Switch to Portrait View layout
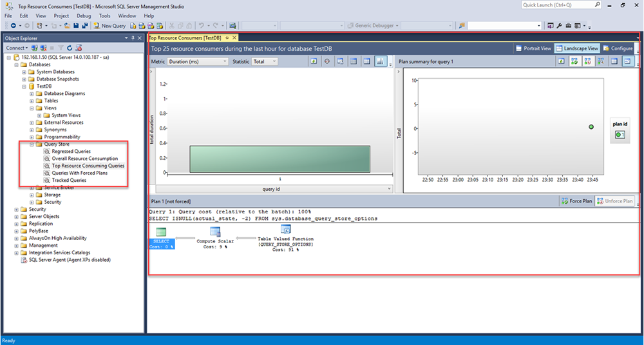 coord(533,48)
